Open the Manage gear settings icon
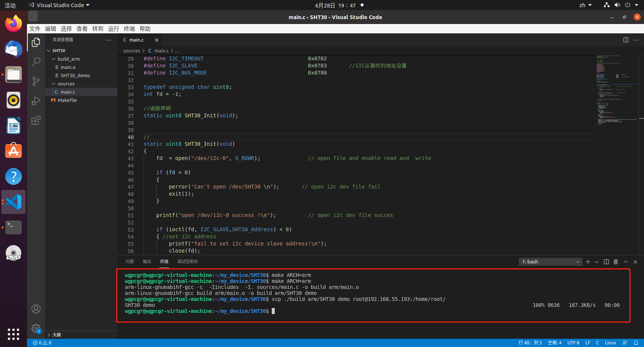 tap(36, 328)
